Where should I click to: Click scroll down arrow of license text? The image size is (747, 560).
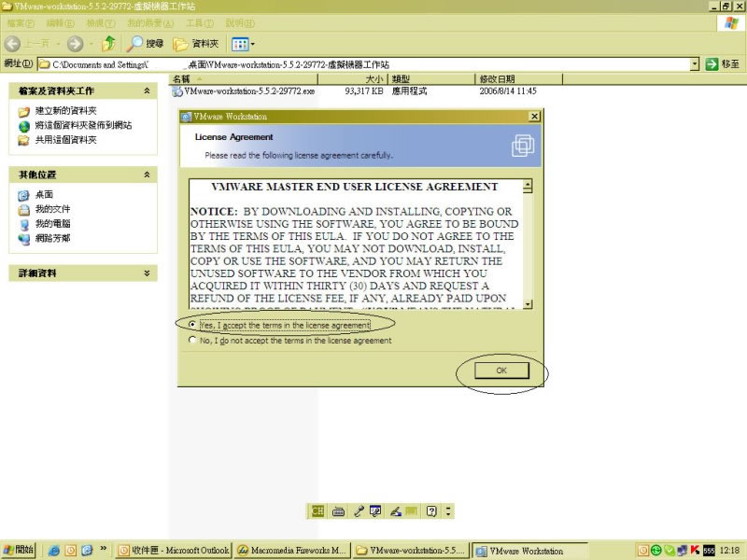pos(528,304)
